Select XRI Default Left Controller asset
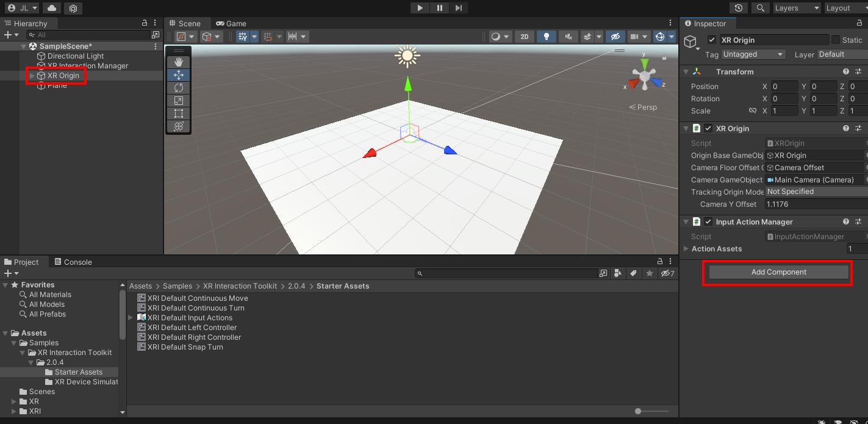 [192, 327]
